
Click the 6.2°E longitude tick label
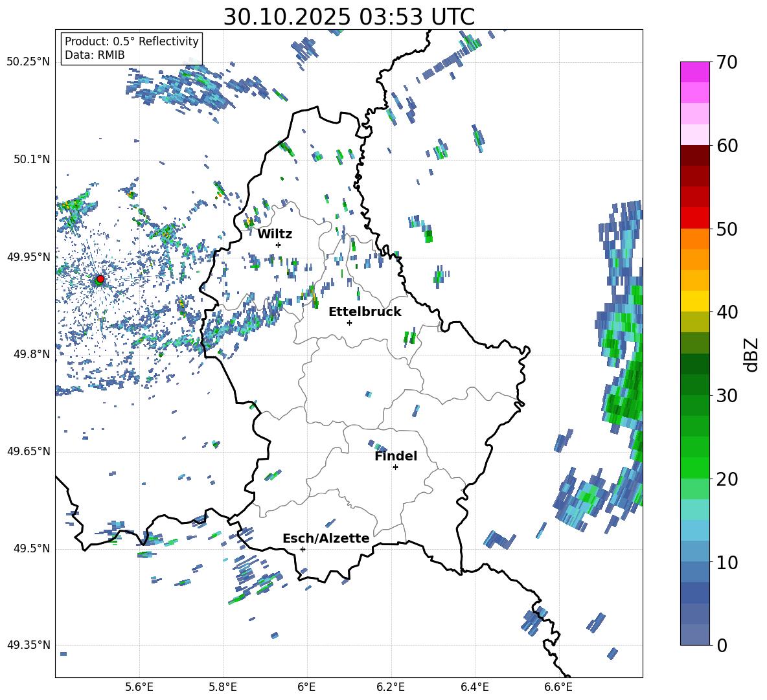391,687
